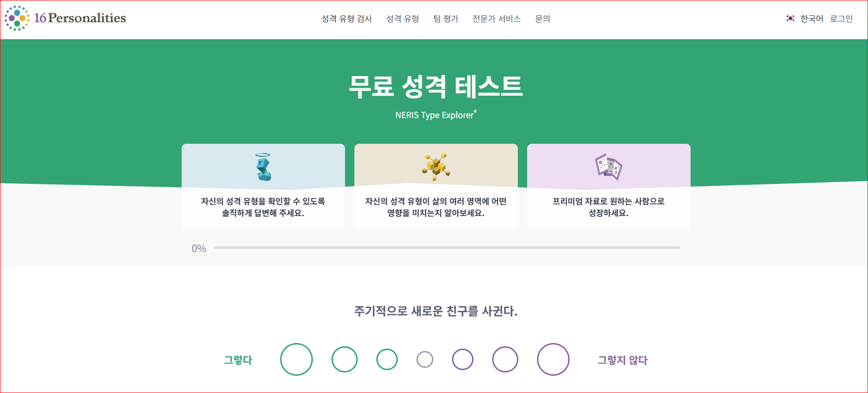Select the second green agreement circle
This screenshot has width=868, height=393.
pyautogui.click(x=345, y=359)
